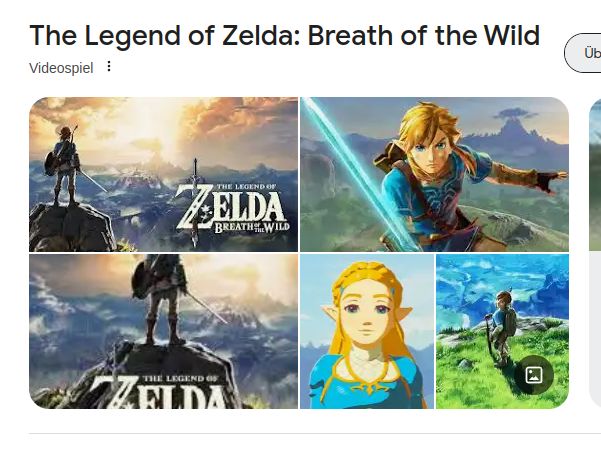Click the cut-off thumbnail at right edge
This screenshot has width=601, height=451.
[x=595, y=250]
